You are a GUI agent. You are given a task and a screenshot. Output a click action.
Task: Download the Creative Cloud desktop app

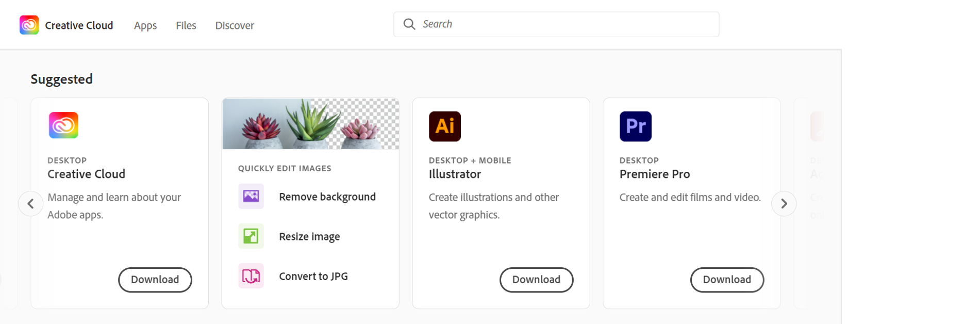(155, 280)
